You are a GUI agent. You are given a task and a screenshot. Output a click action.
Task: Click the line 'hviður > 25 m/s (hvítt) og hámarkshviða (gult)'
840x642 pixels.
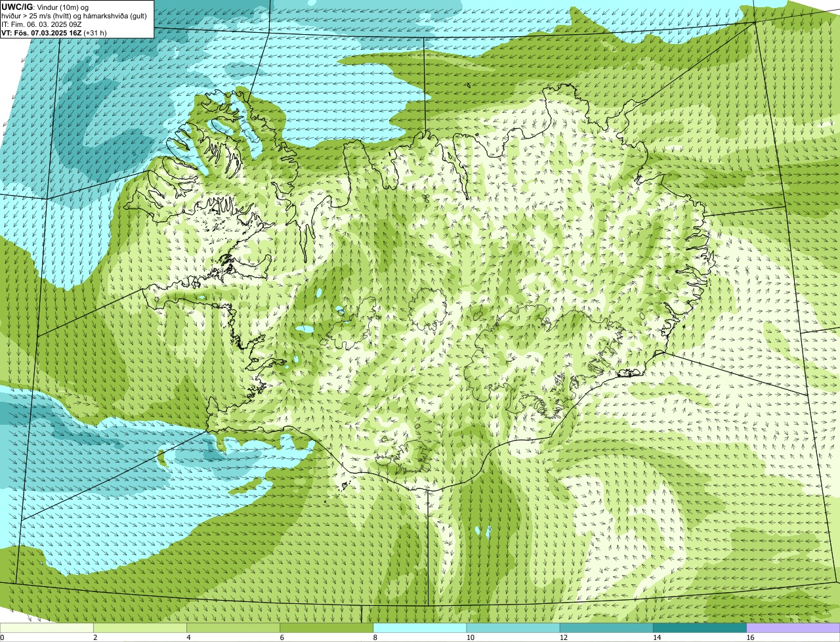click(x=74, y=16)
